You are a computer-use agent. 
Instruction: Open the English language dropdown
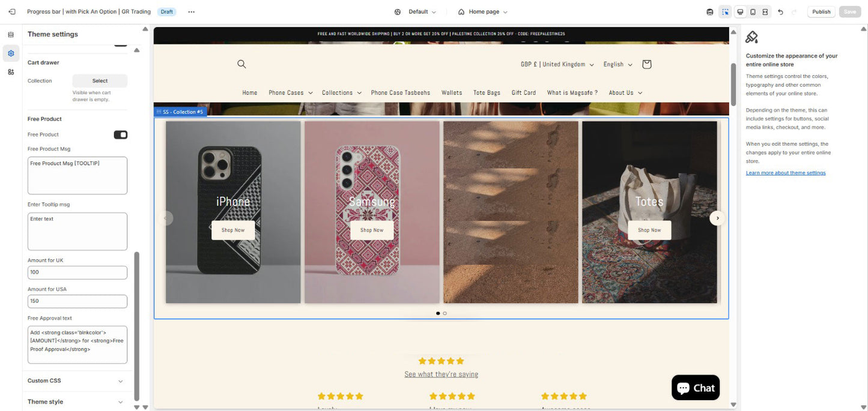coord(618,64)
